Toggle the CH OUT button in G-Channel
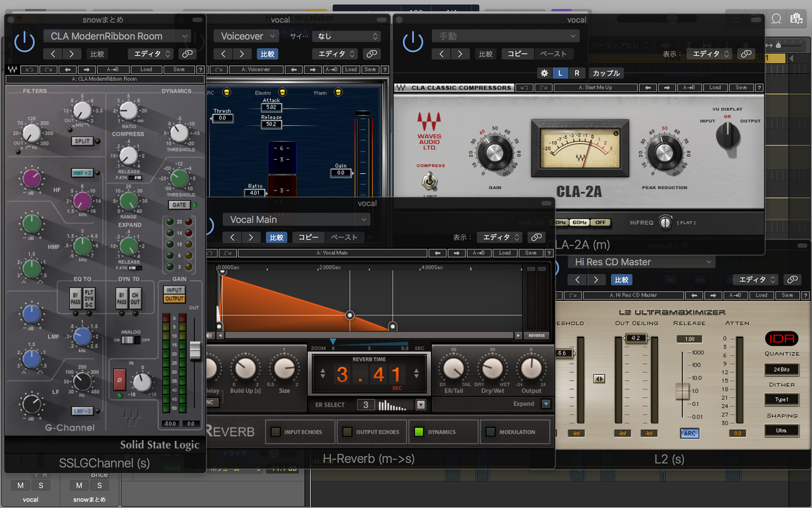This screenshot has width=812, height=508. [135, 298]
